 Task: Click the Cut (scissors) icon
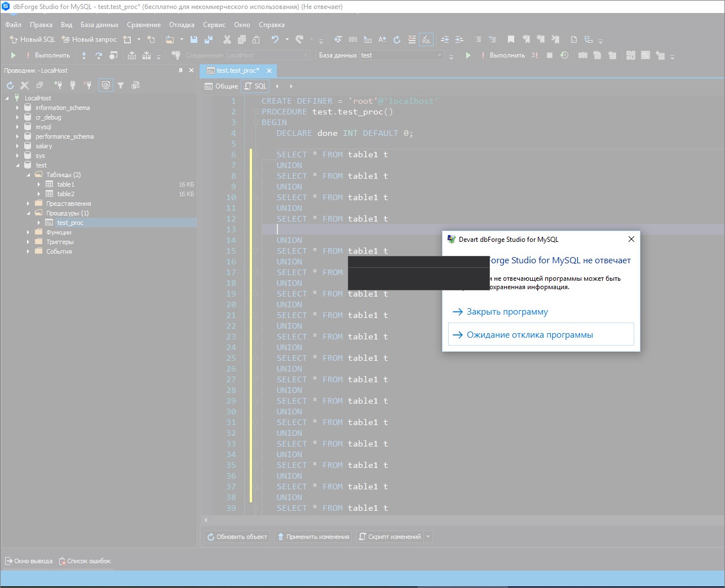click(227, 39)
